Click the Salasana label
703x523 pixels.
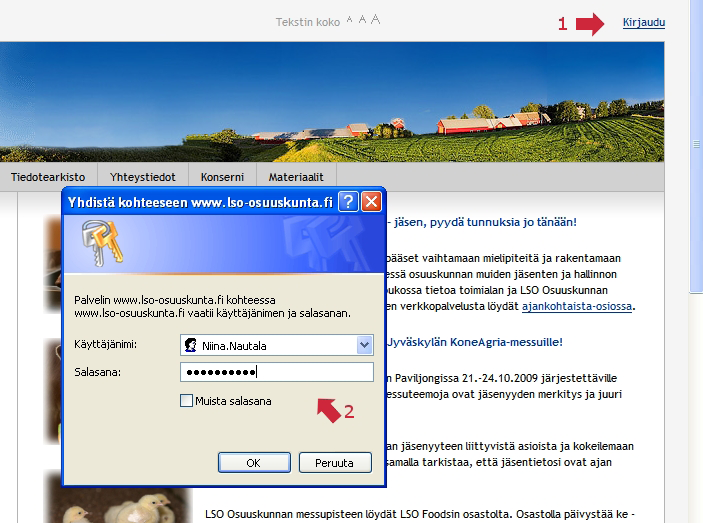[97, 372]
